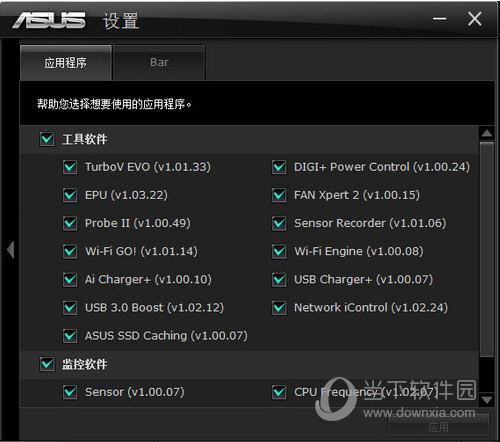Disable ASUS SSD Caching (v1.00.07) checkbox
500x442 pixels.
click(x=70, y=336)
